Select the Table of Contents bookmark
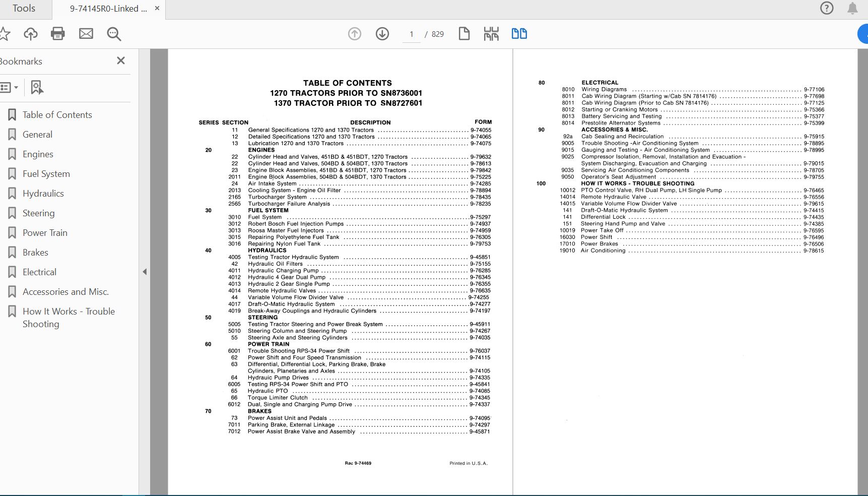The height and width of the screenshot is (496, 868). [x=57, y=114]
